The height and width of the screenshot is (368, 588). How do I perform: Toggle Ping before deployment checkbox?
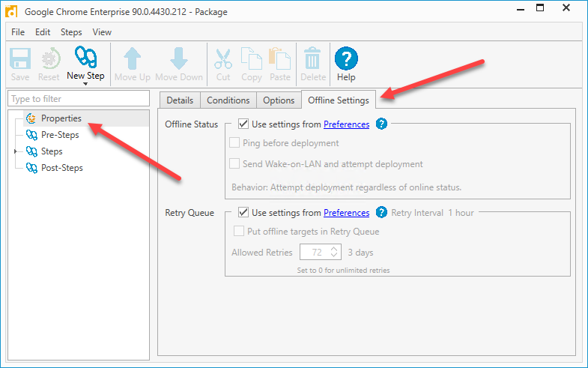(234, 142)
